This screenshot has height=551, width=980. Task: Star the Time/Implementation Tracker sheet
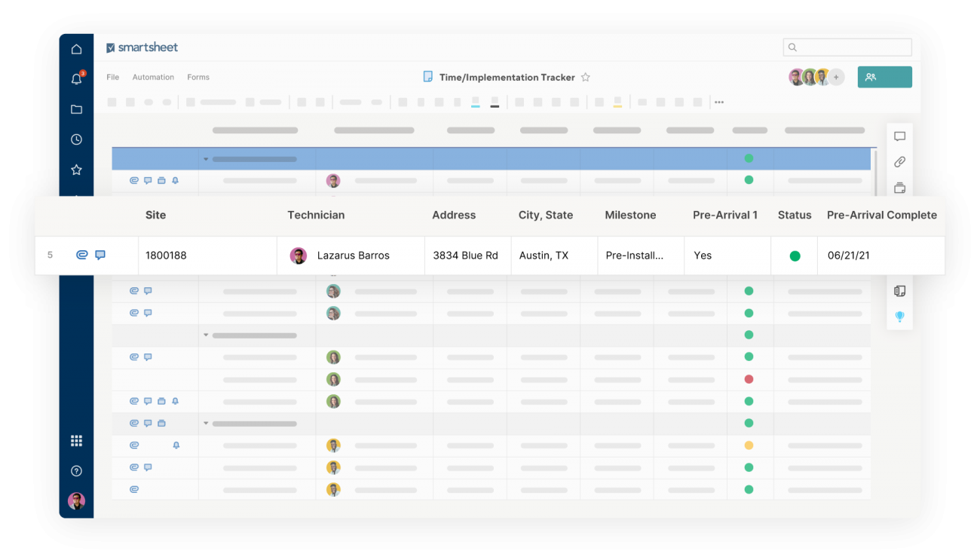(586, 77)
